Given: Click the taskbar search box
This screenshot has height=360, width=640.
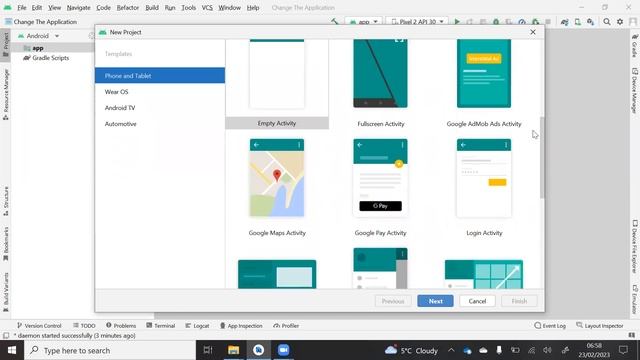Looking at the screenshot, I should coord(110,350).
